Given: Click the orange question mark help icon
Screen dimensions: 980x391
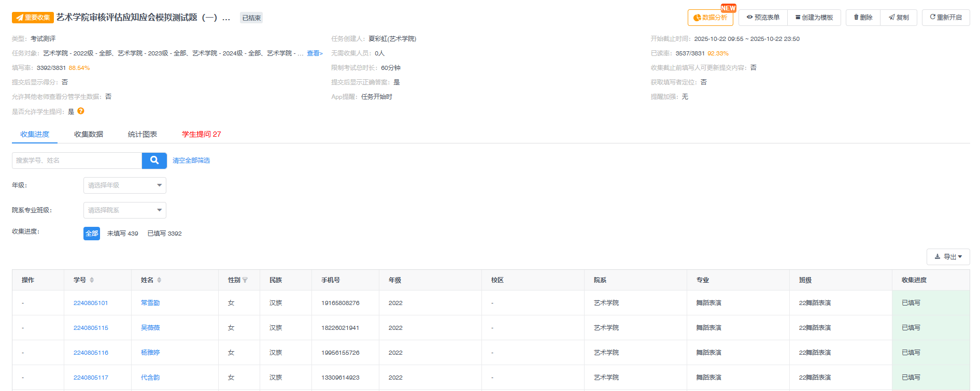Looking at the screenshot, I should [x=81, y=111].
